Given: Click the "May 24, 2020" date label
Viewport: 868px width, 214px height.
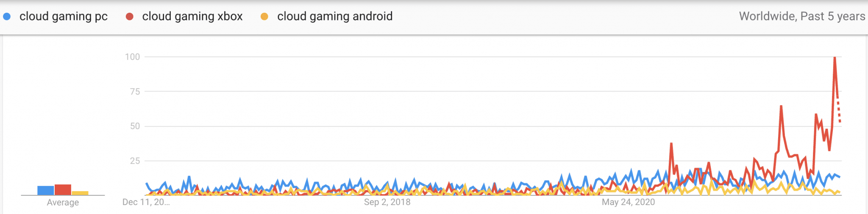Looking at the screenshot, I should 628,202.
